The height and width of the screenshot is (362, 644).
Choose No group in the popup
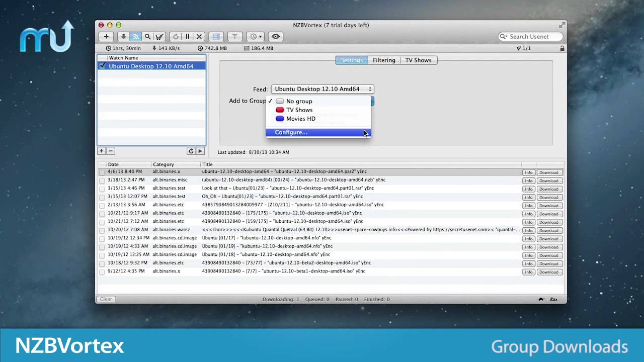coord(318,101)
